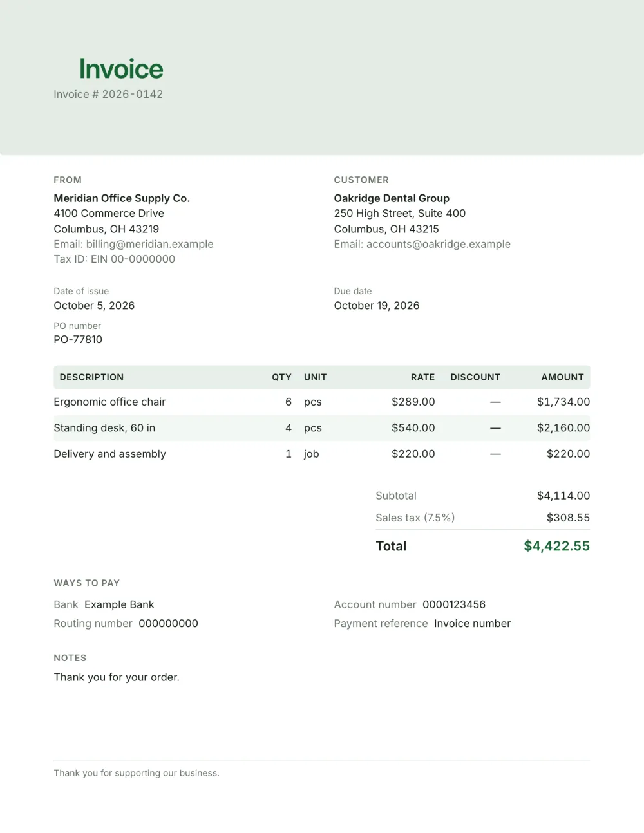Select the October 5, 2026 date
Screen dimensions: 644x833
(94, 306)
